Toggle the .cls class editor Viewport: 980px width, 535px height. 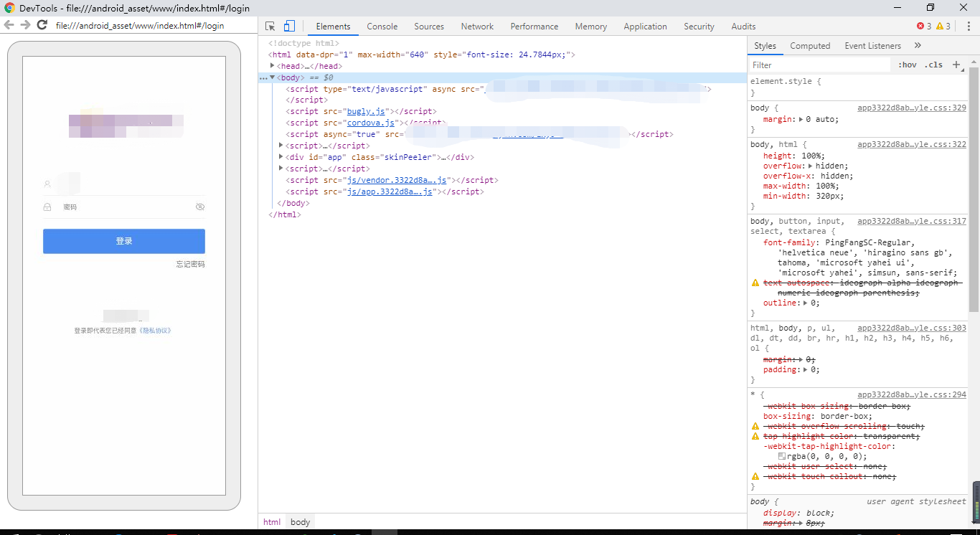pyautogui.click(x=933, y=65)
